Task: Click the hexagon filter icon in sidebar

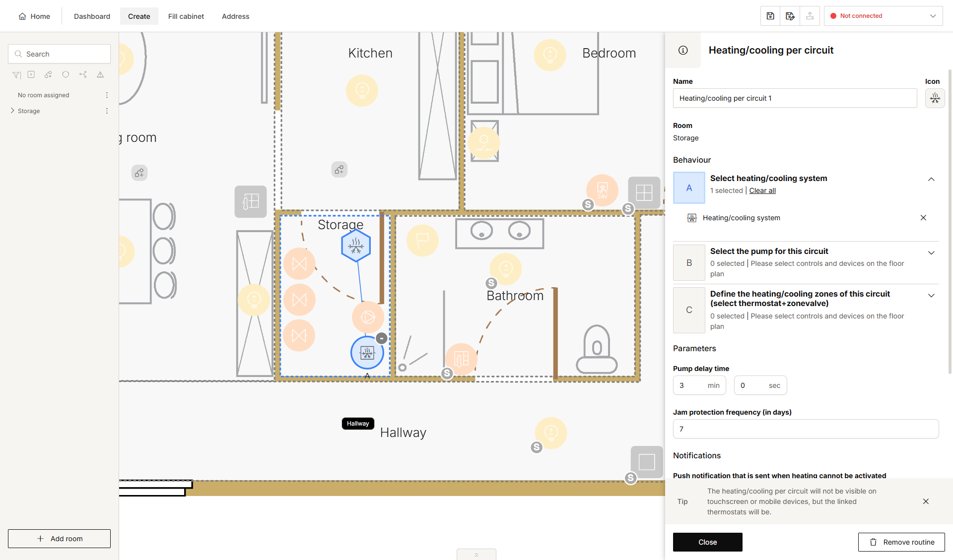Action: (x=66, y=74)
